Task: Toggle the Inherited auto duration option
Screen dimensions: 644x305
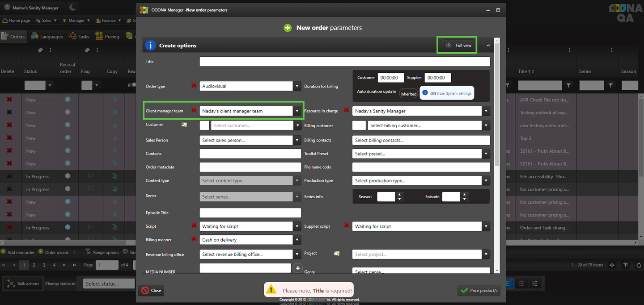Action: coord(408,94)
